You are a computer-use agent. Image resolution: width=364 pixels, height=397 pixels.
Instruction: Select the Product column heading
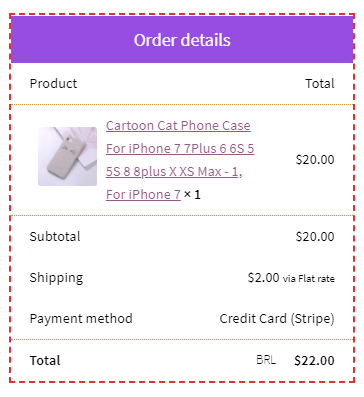point(53,83)
